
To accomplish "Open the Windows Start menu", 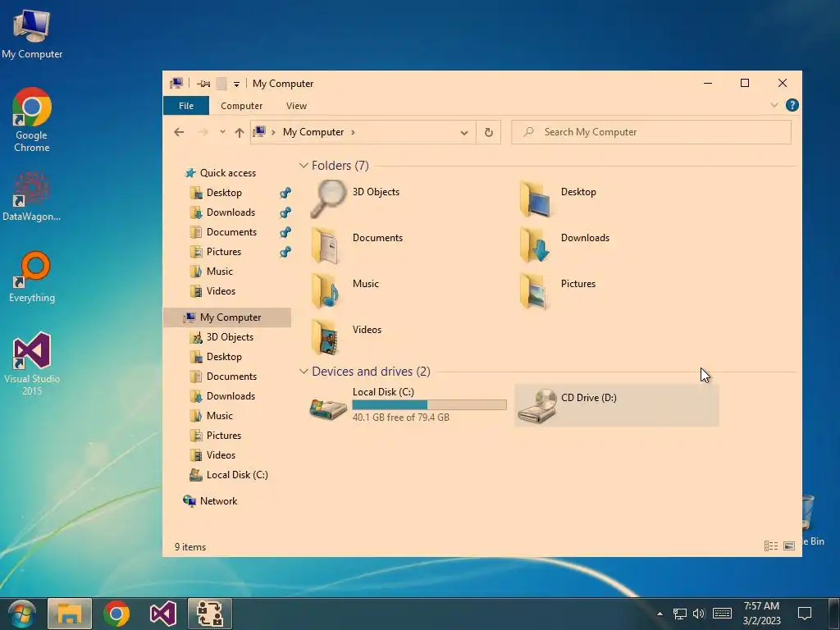I will pyautogui.click(x=22, y=614).
